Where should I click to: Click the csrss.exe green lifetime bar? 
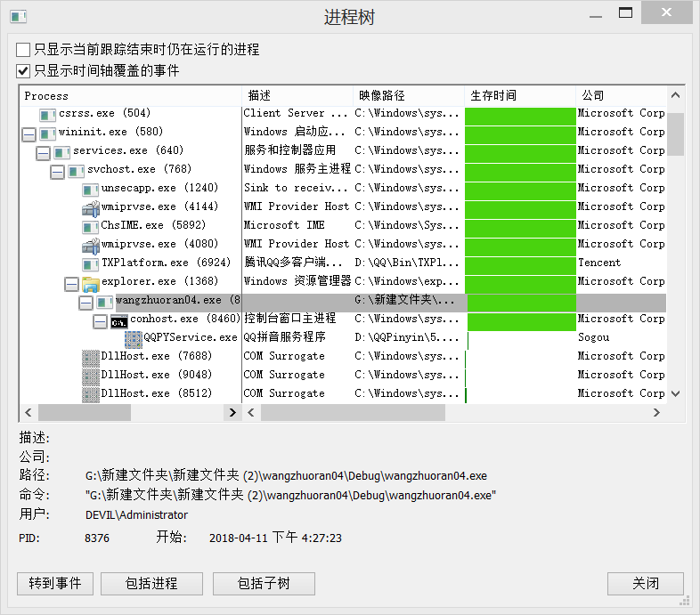click(x=520, y=116)
